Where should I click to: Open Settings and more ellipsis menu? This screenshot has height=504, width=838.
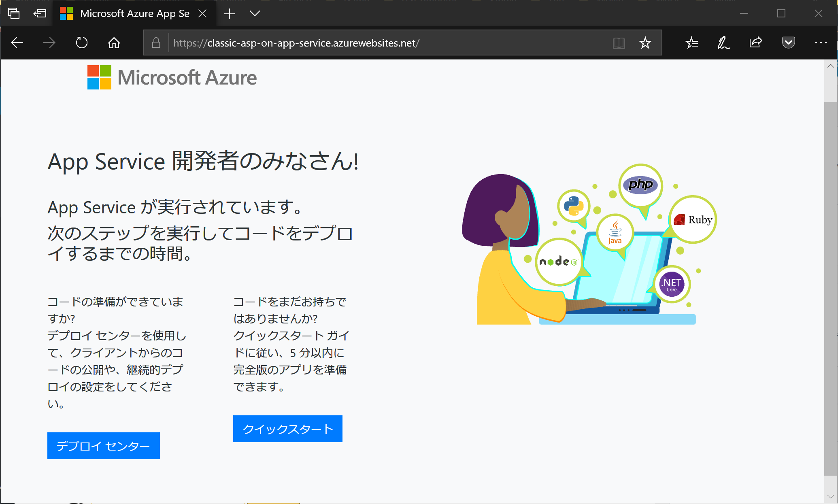click(821, 43)
